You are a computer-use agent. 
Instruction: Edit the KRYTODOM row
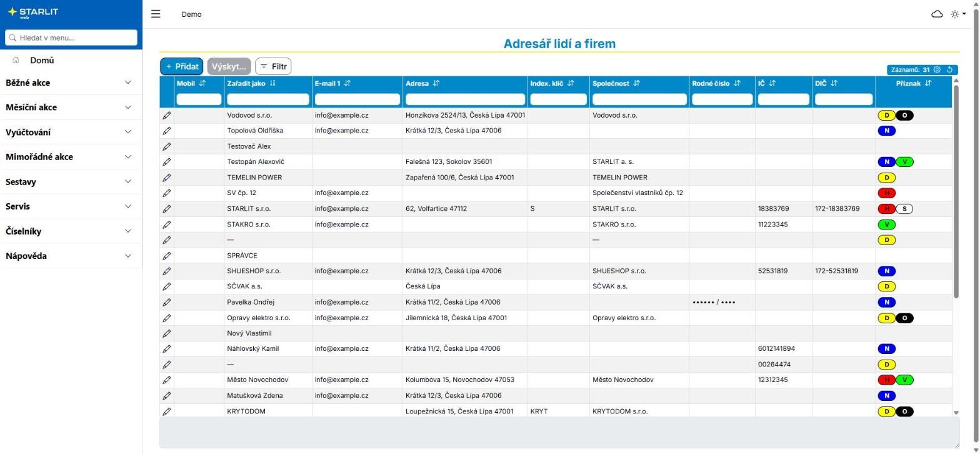point(167,411)
